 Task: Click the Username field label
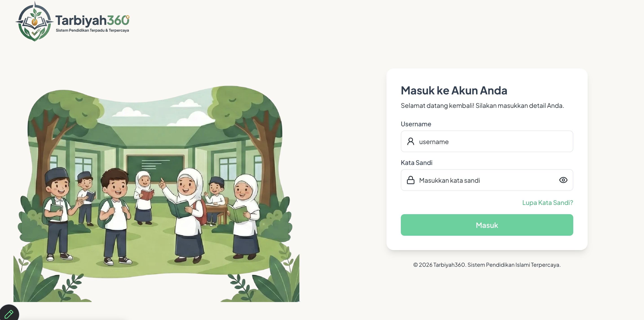416,124
